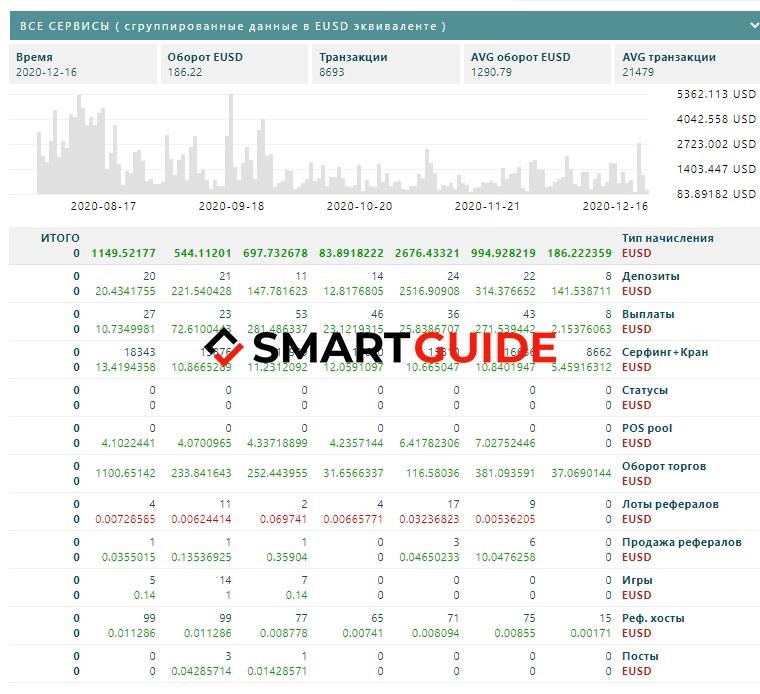Viewport: 760px width, 694px height.
Task: Open the Лоты рефералов row label
Action: click(670, 504)
